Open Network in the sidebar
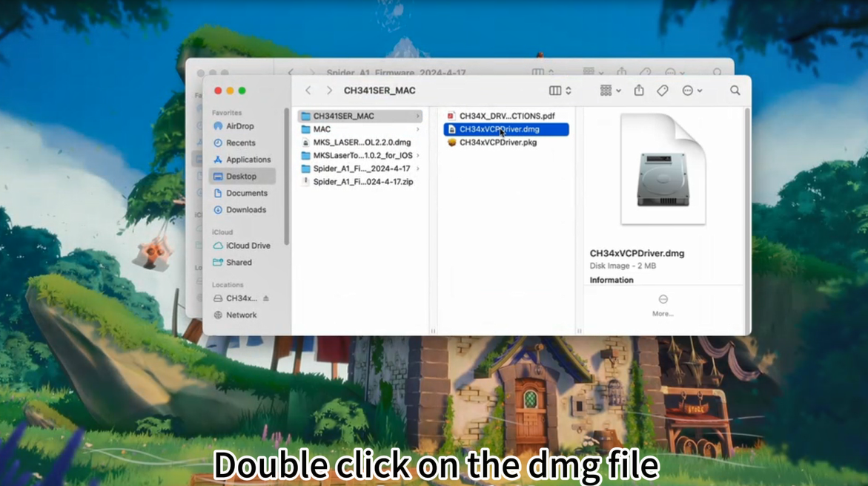Image resolution: width=868 pixels, height=486 pixels. (x=242, y=315)
